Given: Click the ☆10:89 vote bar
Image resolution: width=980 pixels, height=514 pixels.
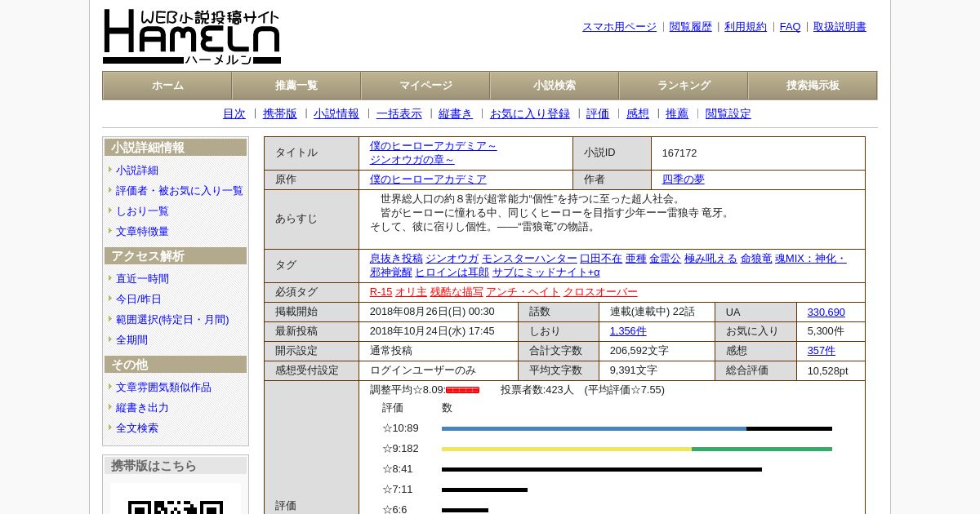Looking at the screenshot, I should coord(637,428).
